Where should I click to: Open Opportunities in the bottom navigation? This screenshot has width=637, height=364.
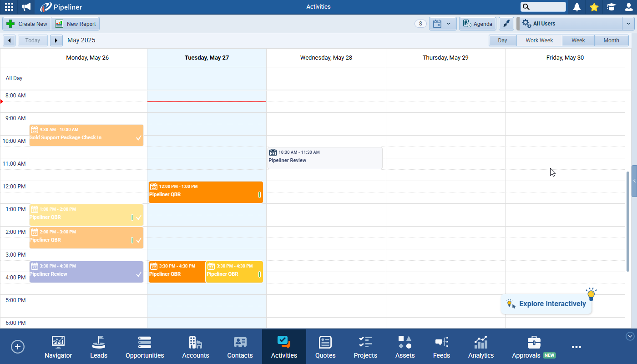tap(145, 347)
